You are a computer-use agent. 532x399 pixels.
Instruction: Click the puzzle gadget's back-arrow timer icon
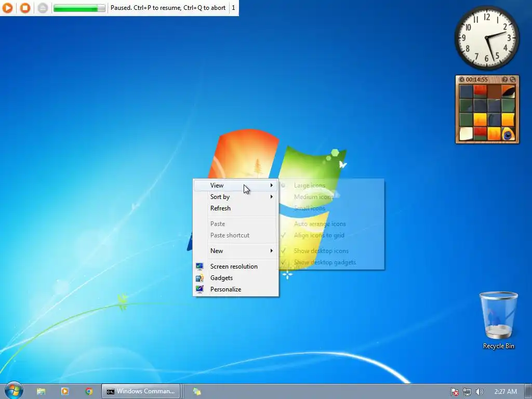(x=461, y=79)
